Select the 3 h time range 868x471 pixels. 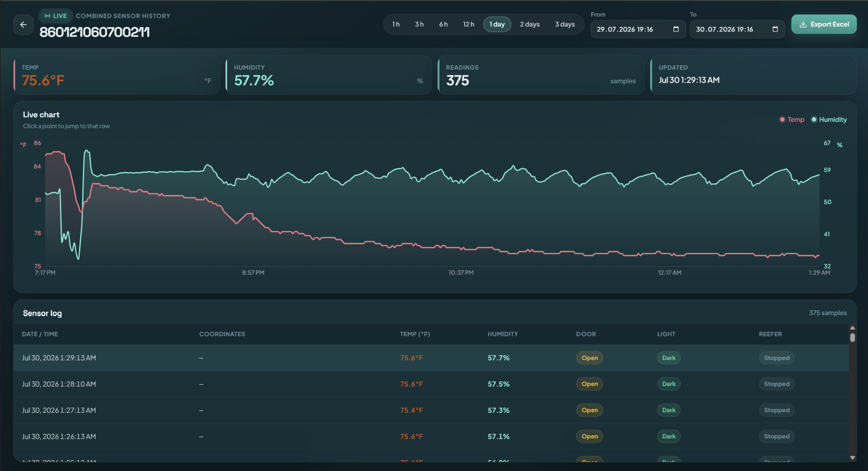click(x=419, y=24)
